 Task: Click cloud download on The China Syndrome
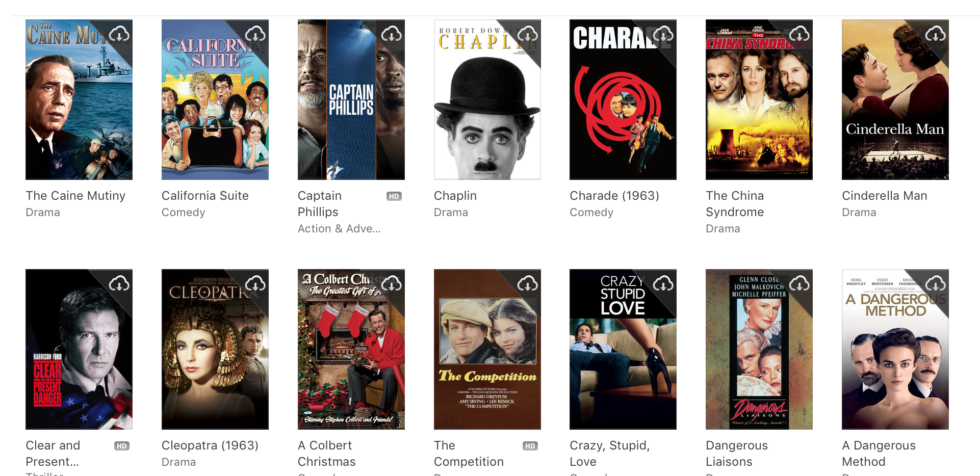[x=800, y=34]
